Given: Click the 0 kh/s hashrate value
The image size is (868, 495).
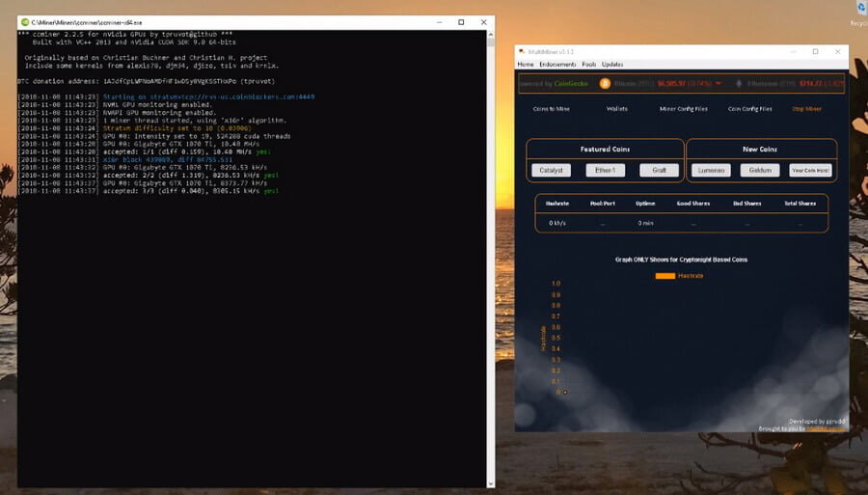Looking at the screenshot, I should 556,223.
